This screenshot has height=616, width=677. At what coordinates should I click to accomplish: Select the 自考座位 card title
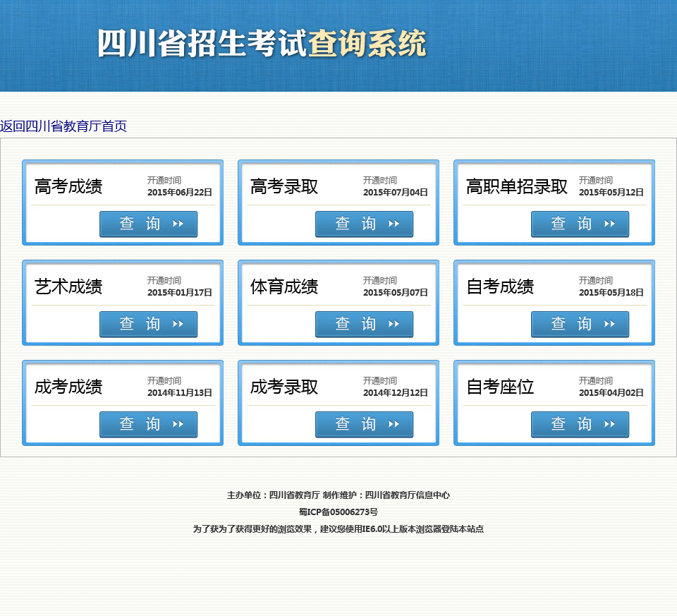(x=500, y=387)
